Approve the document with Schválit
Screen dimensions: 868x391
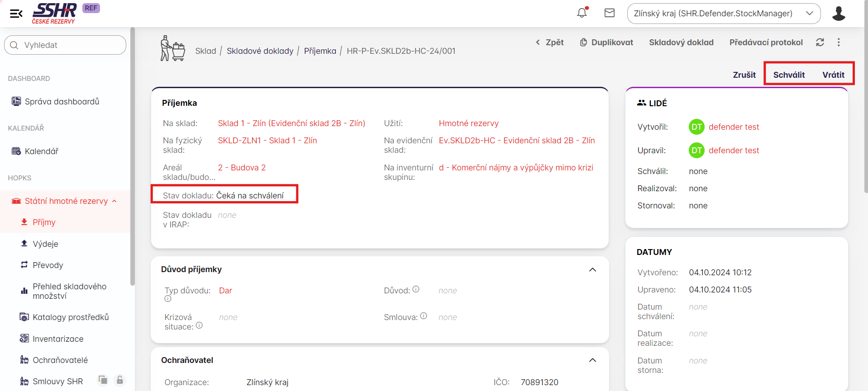click(789, 75)
